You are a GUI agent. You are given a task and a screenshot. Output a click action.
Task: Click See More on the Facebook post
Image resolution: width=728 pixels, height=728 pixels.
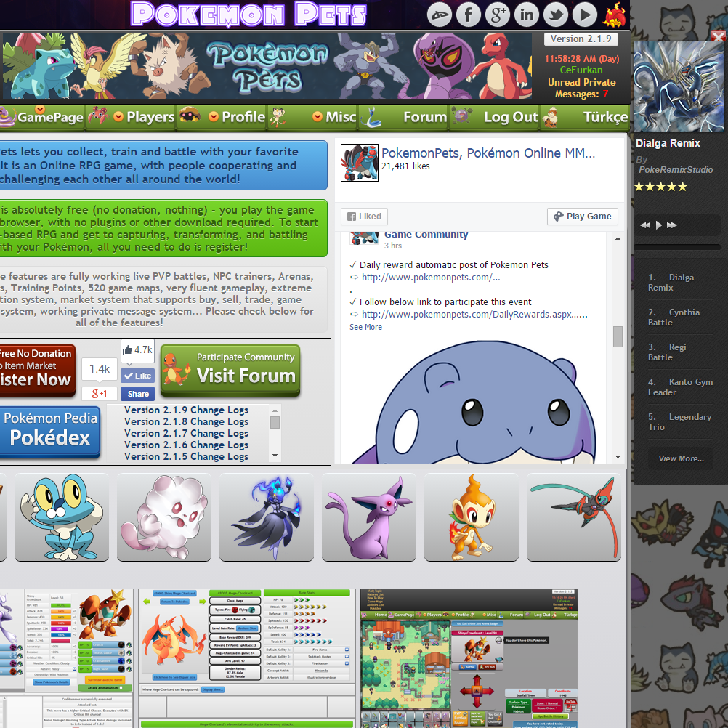pos(366,328)
